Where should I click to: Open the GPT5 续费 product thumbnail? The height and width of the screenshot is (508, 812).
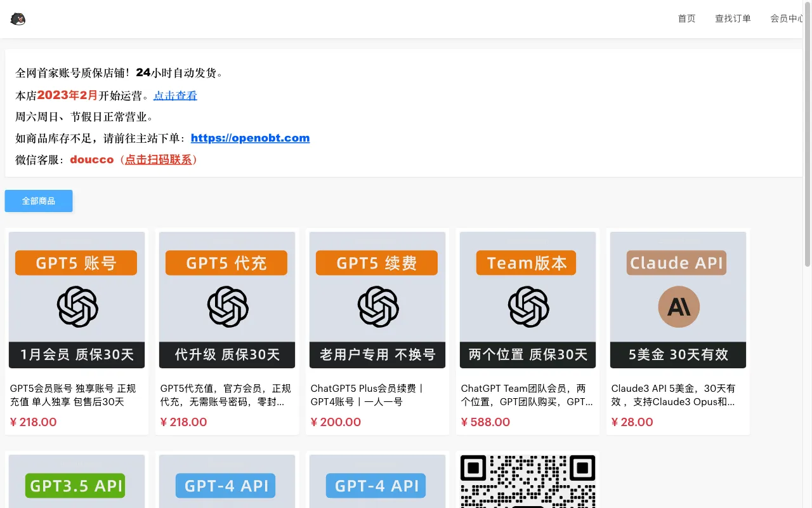[377, 300]
